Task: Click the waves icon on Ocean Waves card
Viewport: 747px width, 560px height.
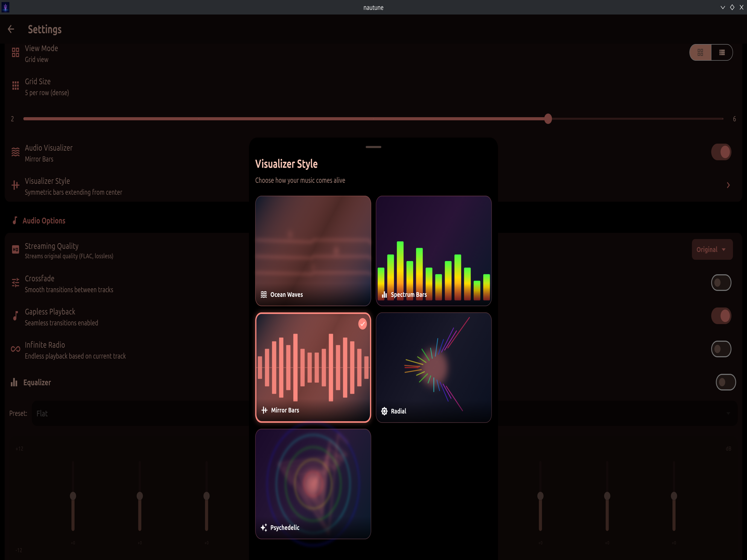Action: point(264,295)
